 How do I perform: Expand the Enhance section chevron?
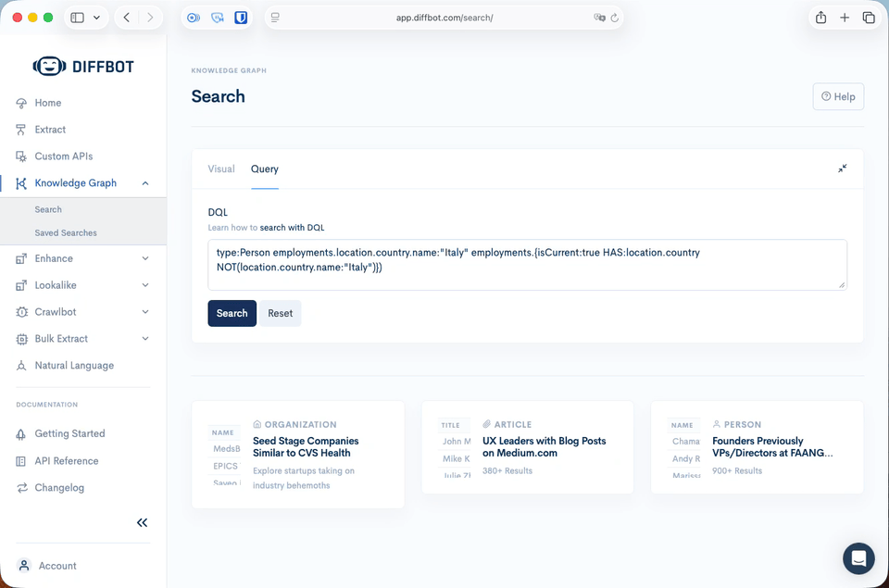point(145,258)
